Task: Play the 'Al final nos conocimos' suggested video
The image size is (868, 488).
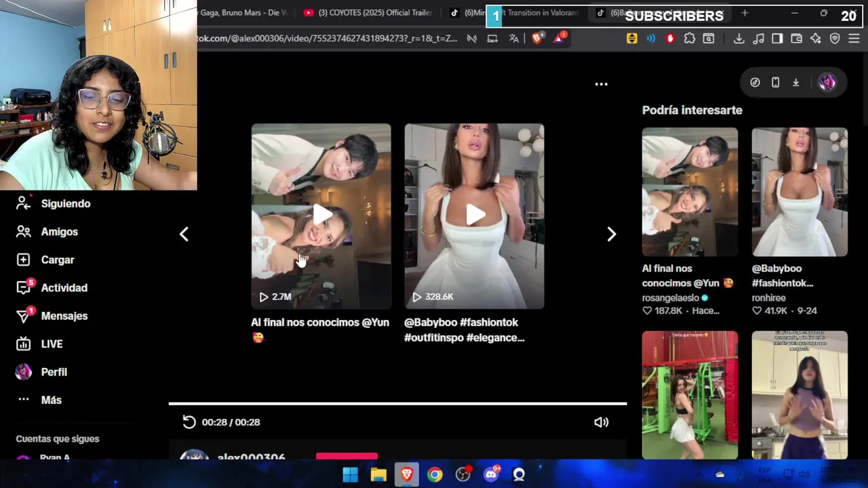Action: (x=321, y=216)
